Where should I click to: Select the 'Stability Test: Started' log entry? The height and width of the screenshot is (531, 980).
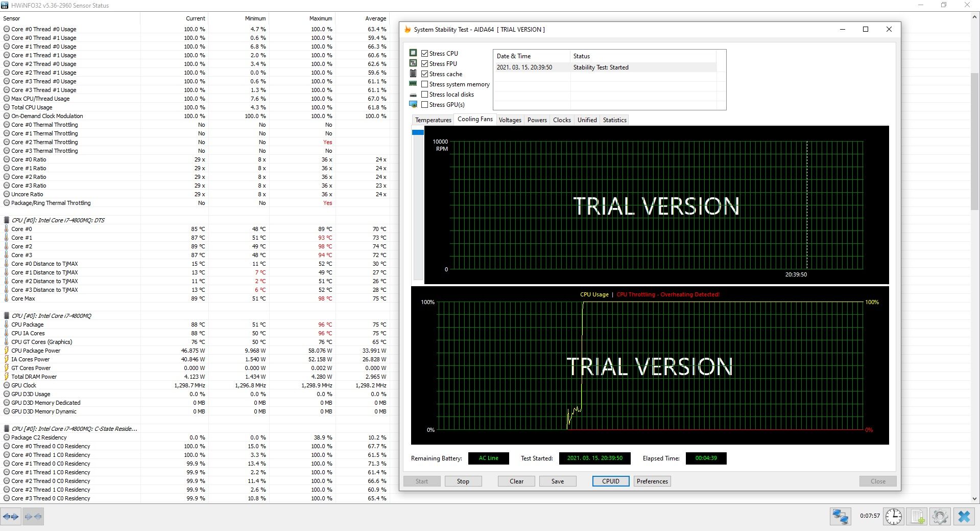click(x=605, y=67)
